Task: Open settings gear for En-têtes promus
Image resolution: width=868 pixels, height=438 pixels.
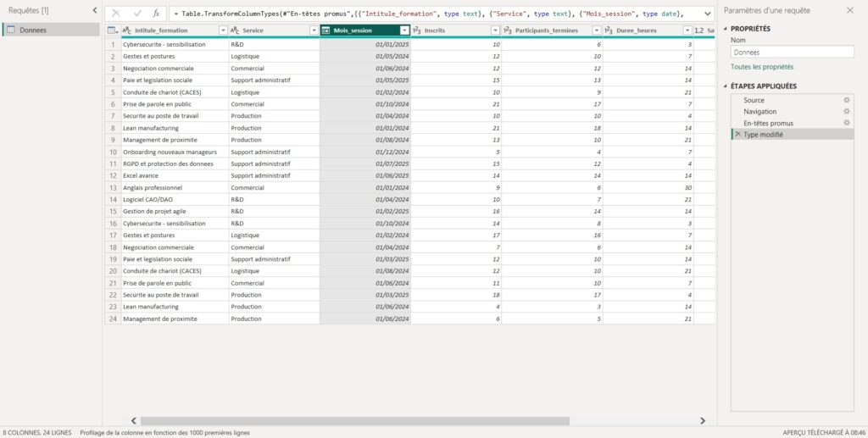Action: tap(847, 123)
